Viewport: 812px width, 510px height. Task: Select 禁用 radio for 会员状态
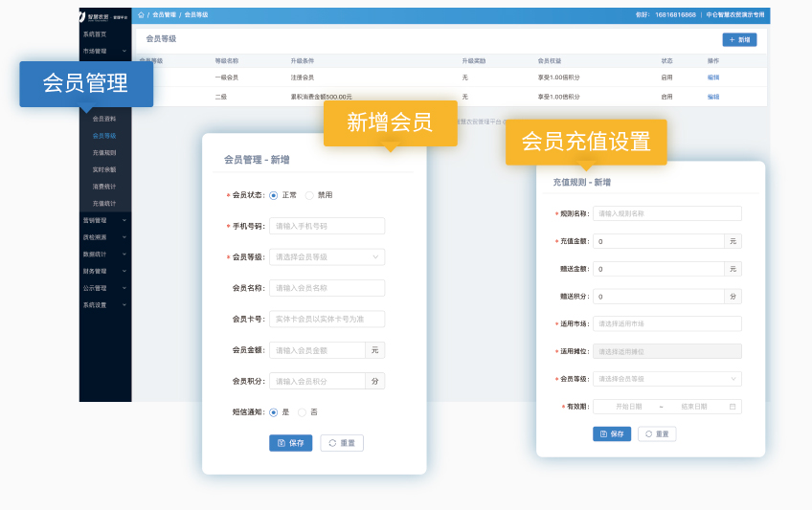point(309,195)
